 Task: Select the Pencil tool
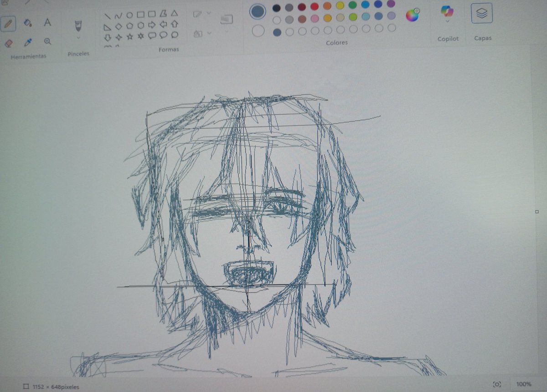[x=8, y=23]
